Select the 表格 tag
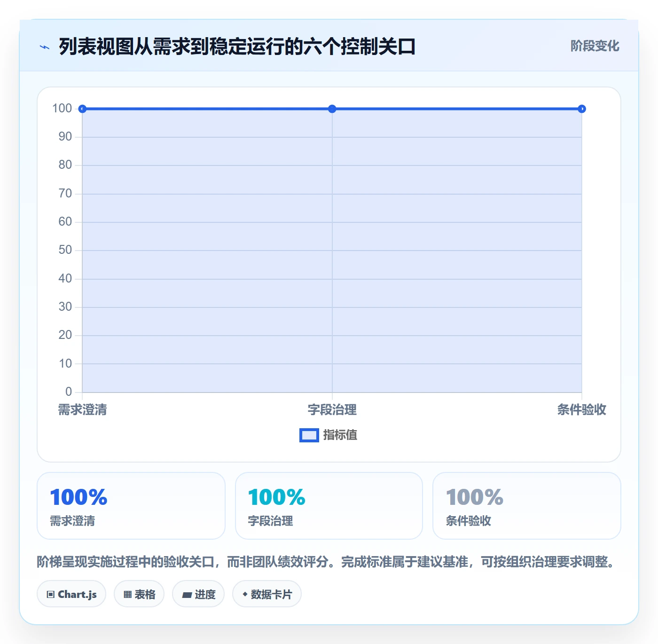Screen dimensions: 658x644 click(x=139, y=594)
